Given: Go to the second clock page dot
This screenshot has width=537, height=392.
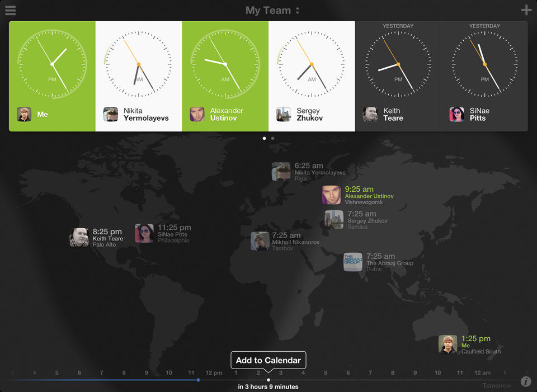Looking at the screenshot, I should coord(272,138).
